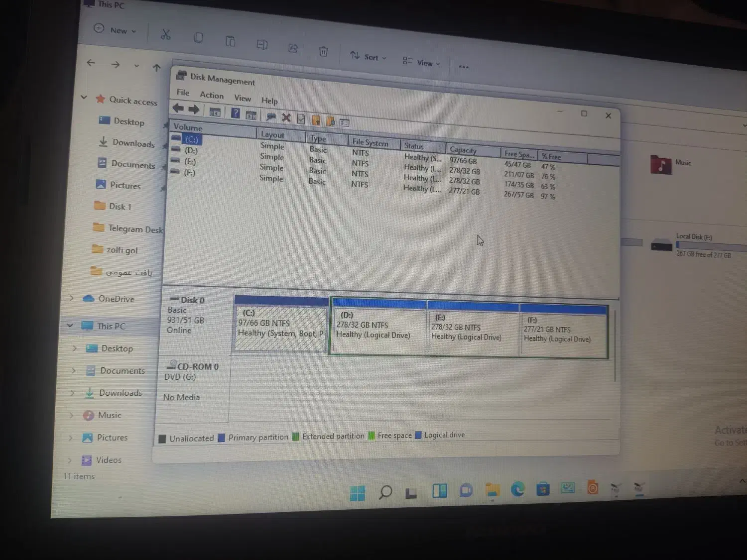Image resolution: width=747 pixels, height=560 pixels.
Task: Sort by the Capacity column header
Action: click(x=473, y=150)
